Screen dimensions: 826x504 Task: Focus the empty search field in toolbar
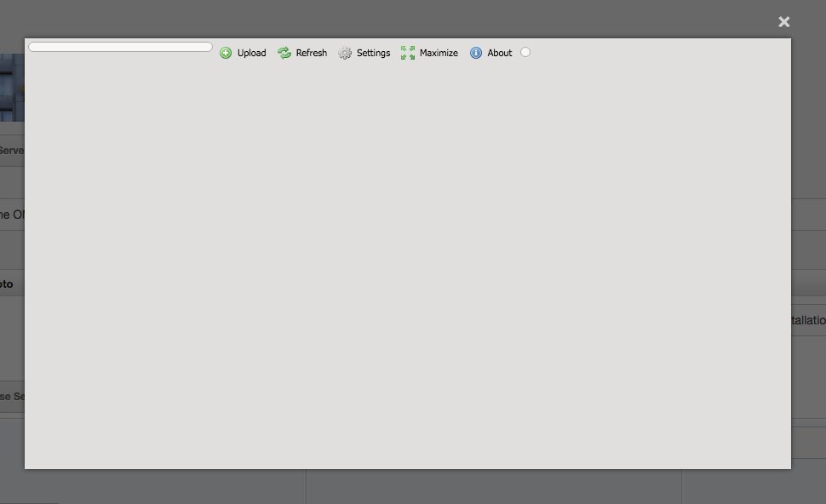121,47
